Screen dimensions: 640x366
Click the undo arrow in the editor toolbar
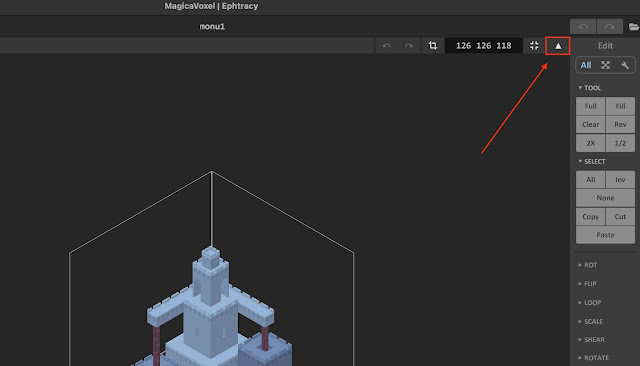tap(387, 45)
